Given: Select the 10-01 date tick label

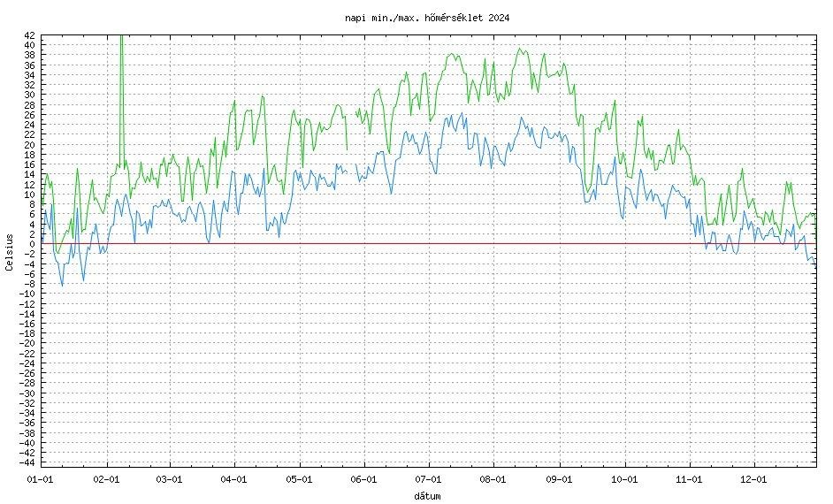Looking at the screenshot, I should point(623,478).
